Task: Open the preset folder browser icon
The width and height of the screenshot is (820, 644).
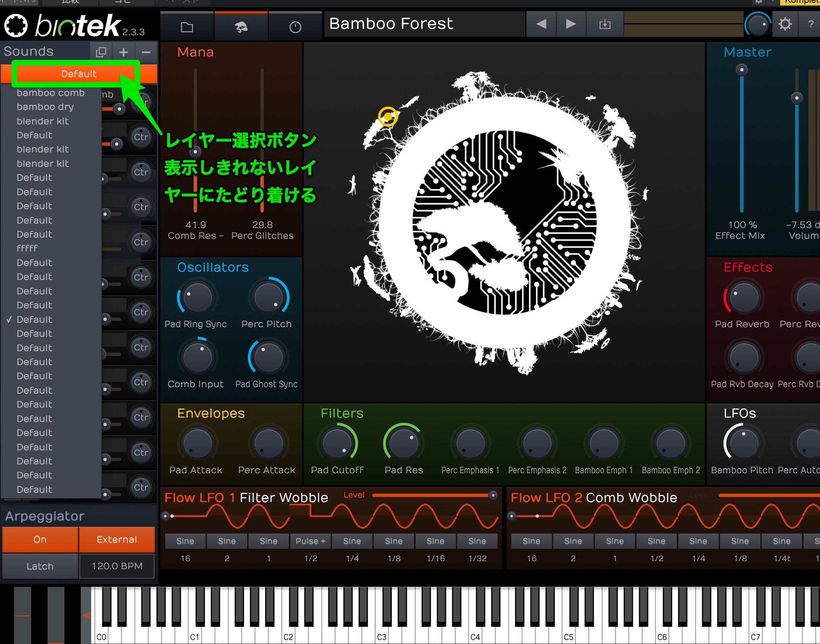Action: pos(187,27)
